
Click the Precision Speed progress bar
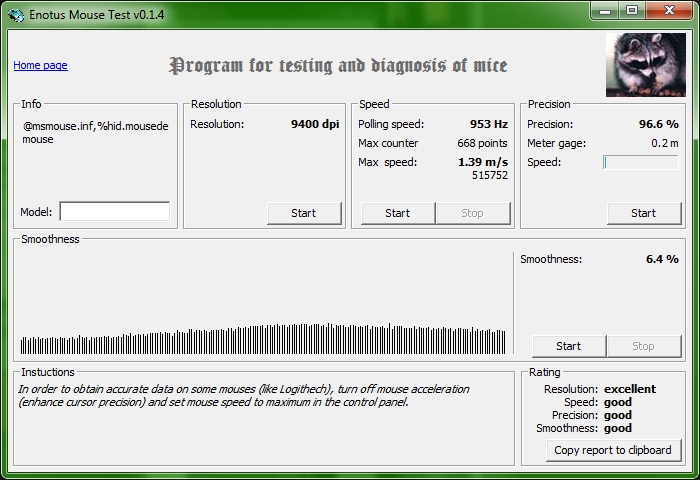pyautogui.click(x=641, y=162)
